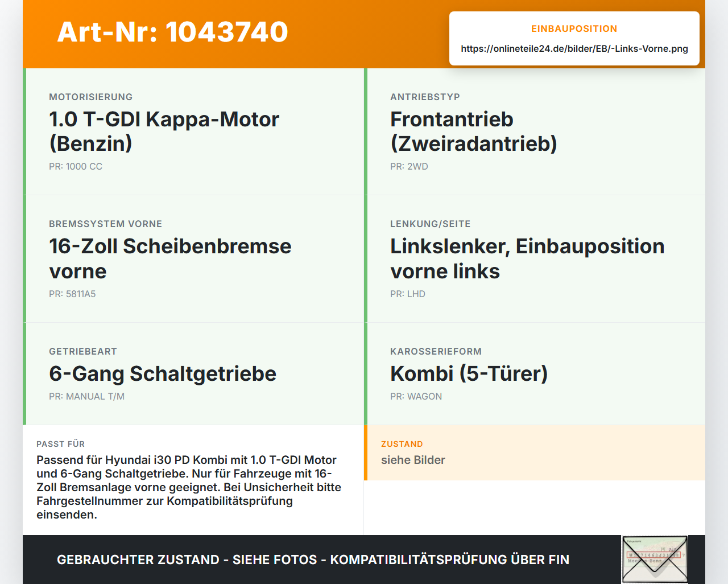Click the PASST FÜR label
The width and height of the screenshot is (728, 584).
(60, 444)
